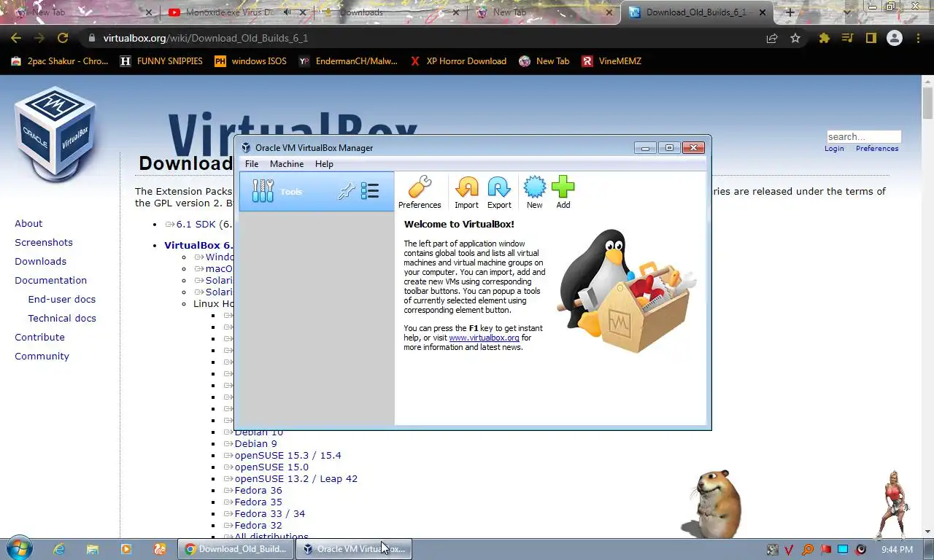
Task: Open XP Horror Download bookmark
Action: point(458,61)
